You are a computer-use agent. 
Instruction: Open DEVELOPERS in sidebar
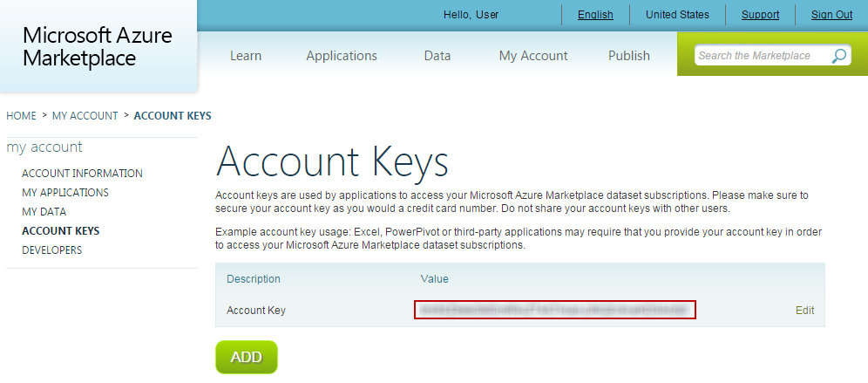coord(52,250)
